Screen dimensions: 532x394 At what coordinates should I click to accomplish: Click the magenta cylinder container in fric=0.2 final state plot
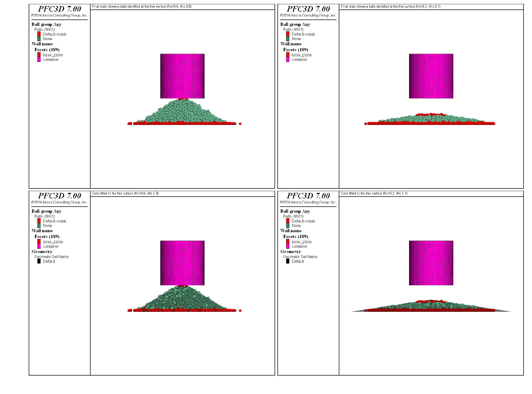[x=431, y=76]
